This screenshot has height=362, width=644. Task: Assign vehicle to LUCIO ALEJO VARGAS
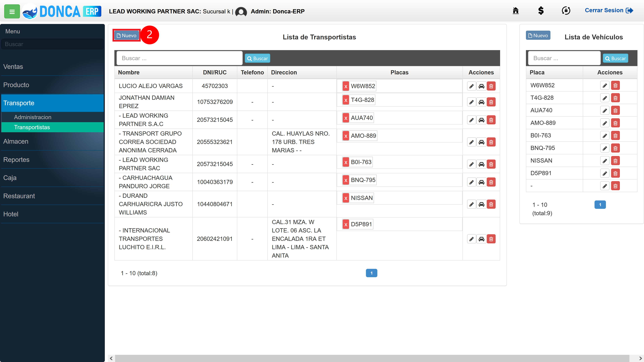point(481,86)
